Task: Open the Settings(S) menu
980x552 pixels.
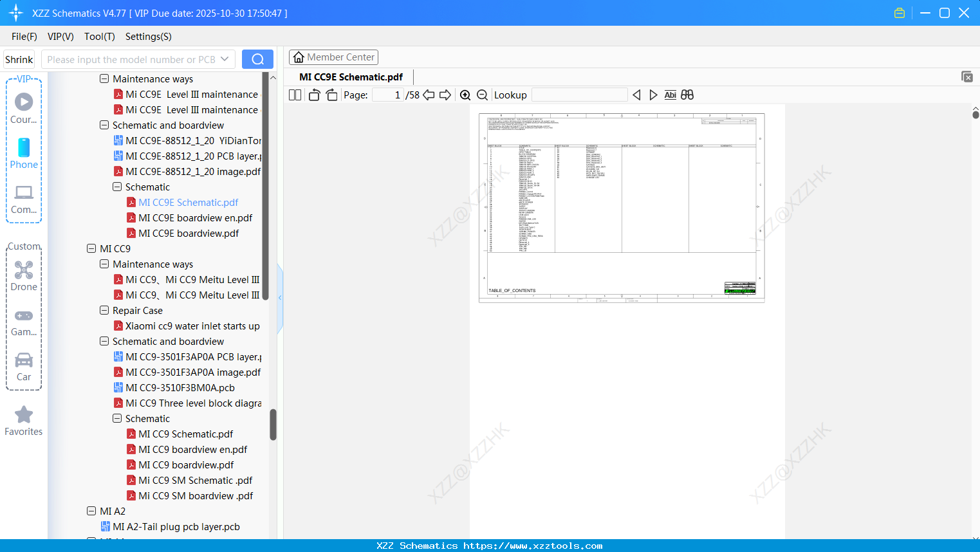Action: click(149, 37)
